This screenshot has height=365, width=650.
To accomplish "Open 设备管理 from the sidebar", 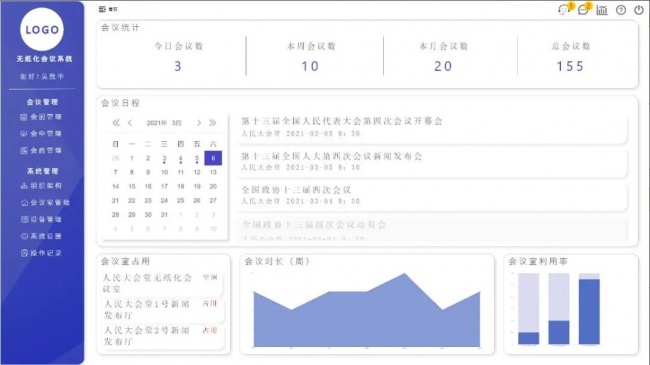I will tap(41, 219).
